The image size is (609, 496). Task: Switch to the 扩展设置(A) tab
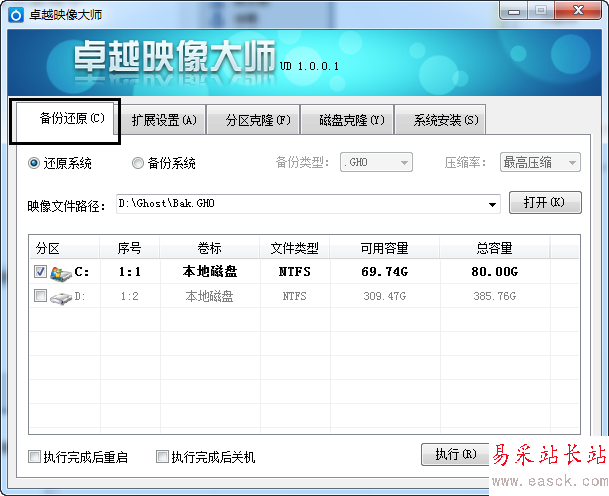point(164,120)
